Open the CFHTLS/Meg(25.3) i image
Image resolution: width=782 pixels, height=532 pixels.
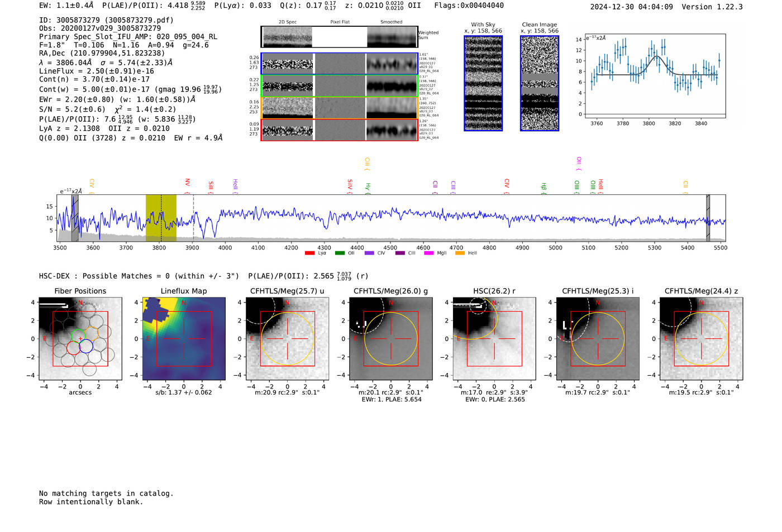(x=598, y=338)
